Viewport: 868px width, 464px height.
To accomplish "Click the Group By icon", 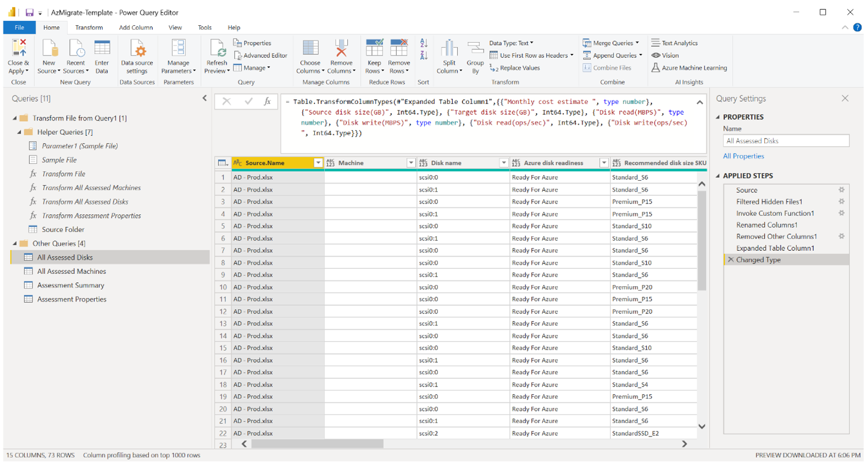I will click(x=475, y=48).
